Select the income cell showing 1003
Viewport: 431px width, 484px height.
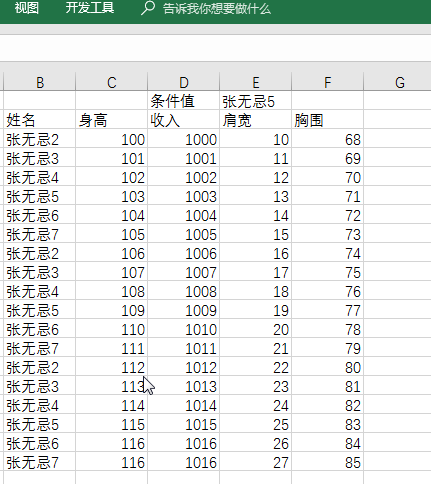click(x=184, y=196)
